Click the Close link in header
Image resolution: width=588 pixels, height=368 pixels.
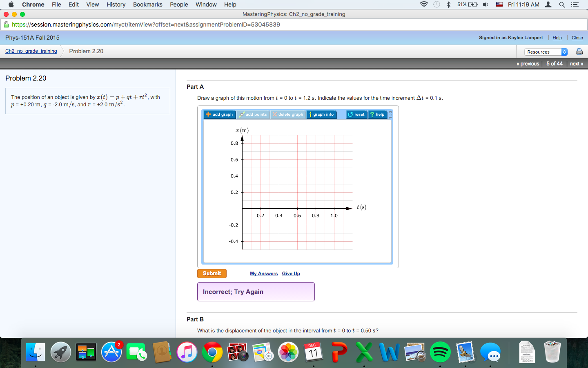577,38
